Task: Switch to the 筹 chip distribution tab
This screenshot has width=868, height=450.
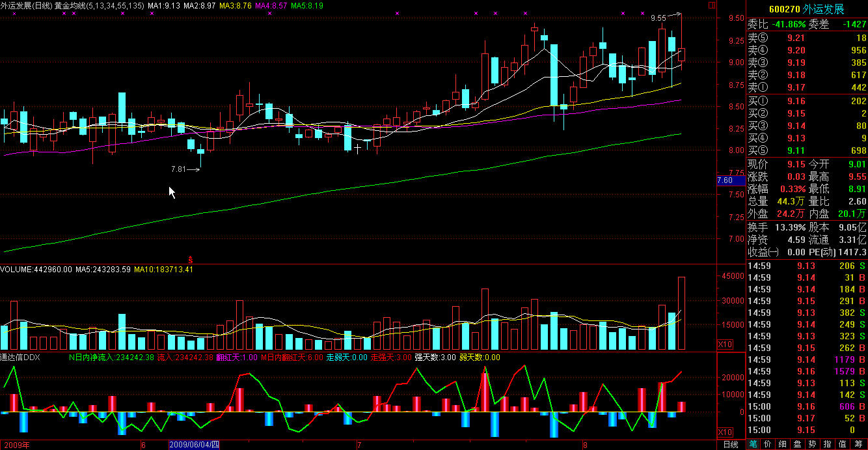Action: click(858, 444)
